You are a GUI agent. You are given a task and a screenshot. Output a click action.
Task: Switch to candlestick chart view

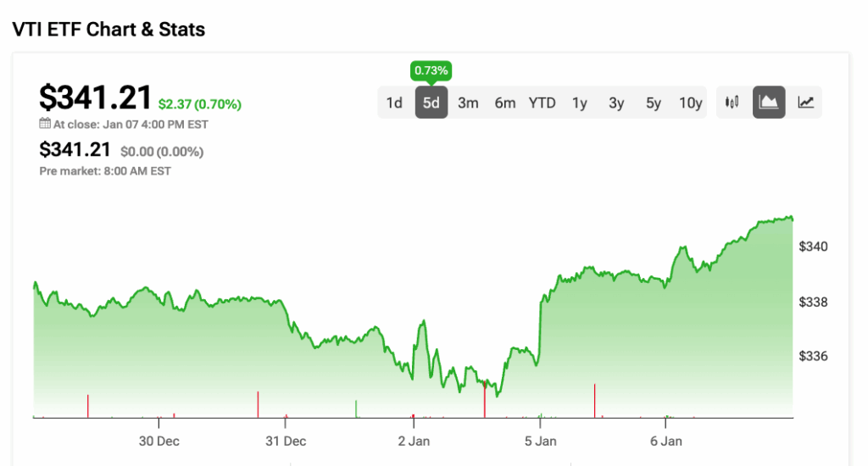point(732,103)
